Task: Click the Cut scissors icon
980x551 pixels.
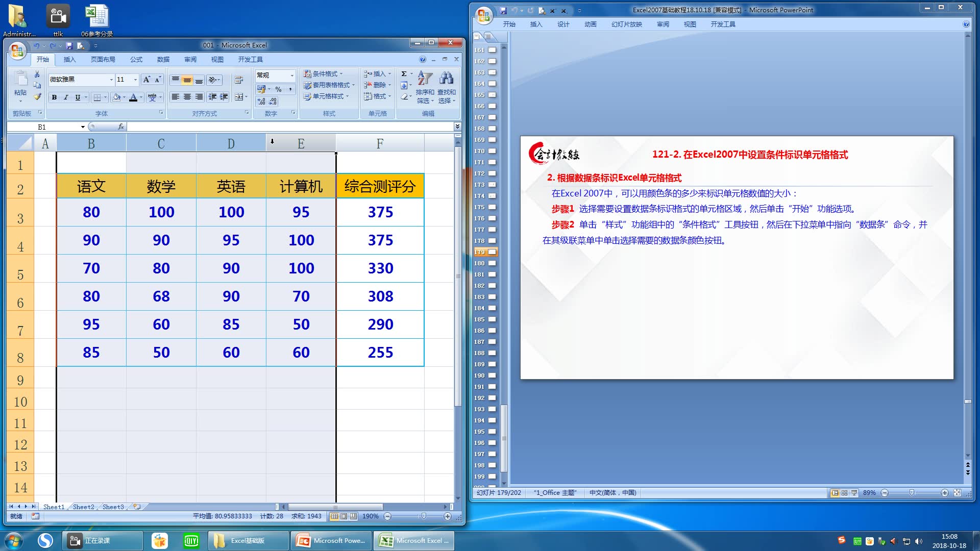Action: [x=37, y=74]
